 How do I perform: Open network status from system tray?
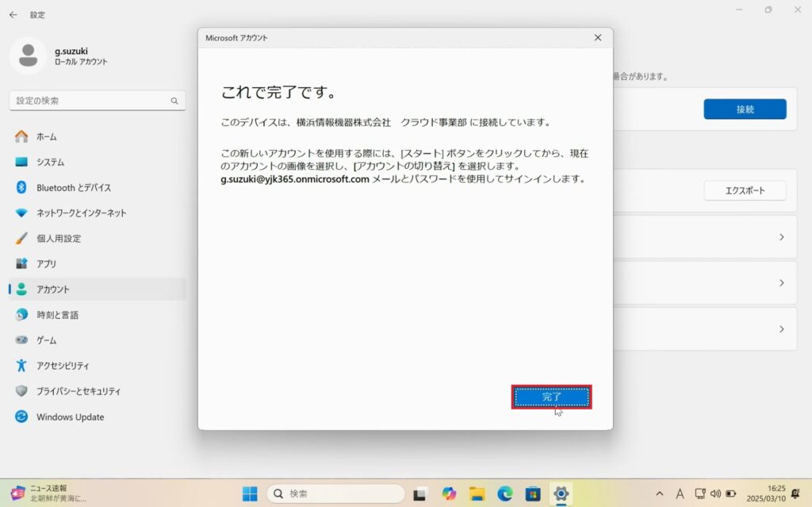700,494
